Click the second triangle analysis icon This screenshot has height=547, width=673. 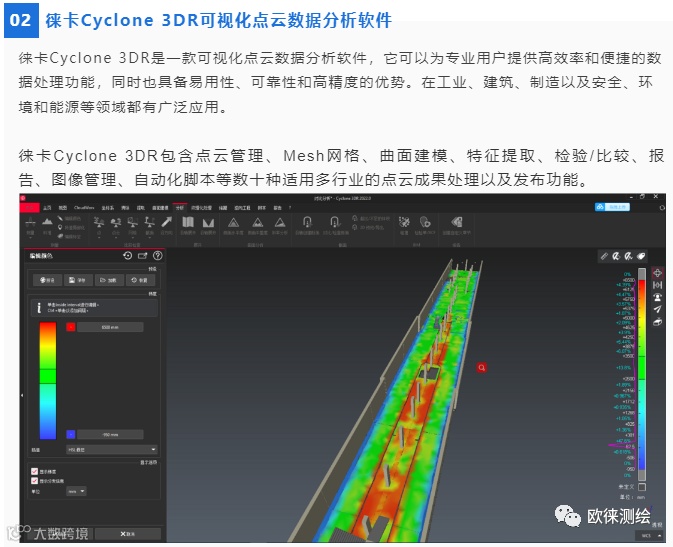pyautogui.click(x=258, y=222)
